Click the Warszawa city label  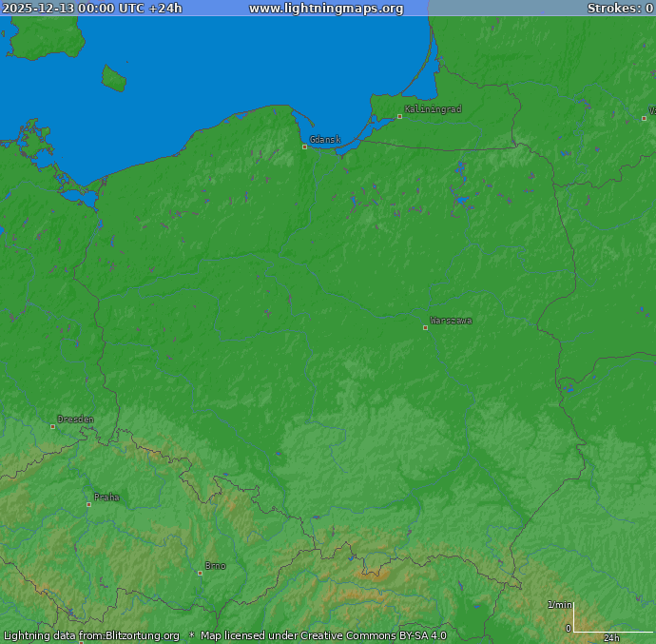coord(451,321)
